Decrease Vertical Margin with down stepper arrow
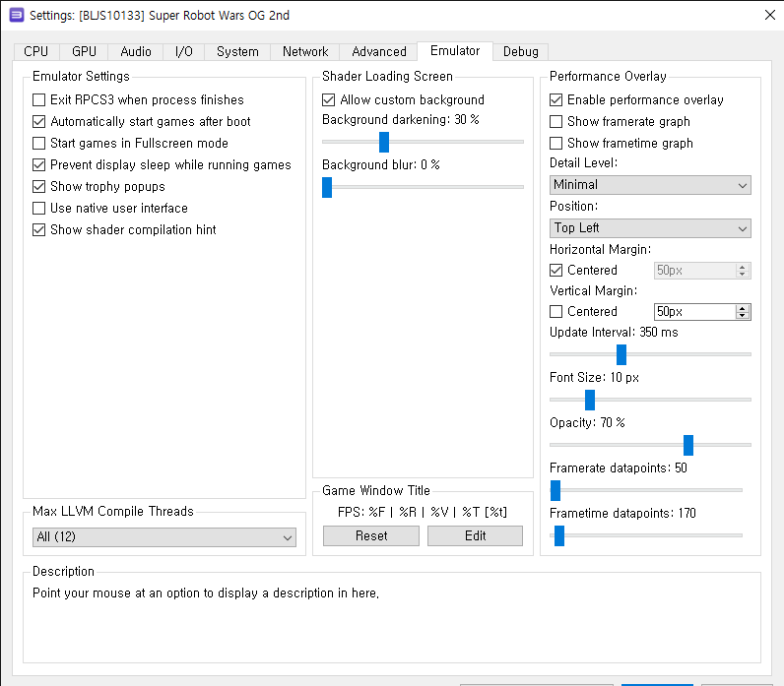This screenshot has width=784, height=686. coord(743,316)
